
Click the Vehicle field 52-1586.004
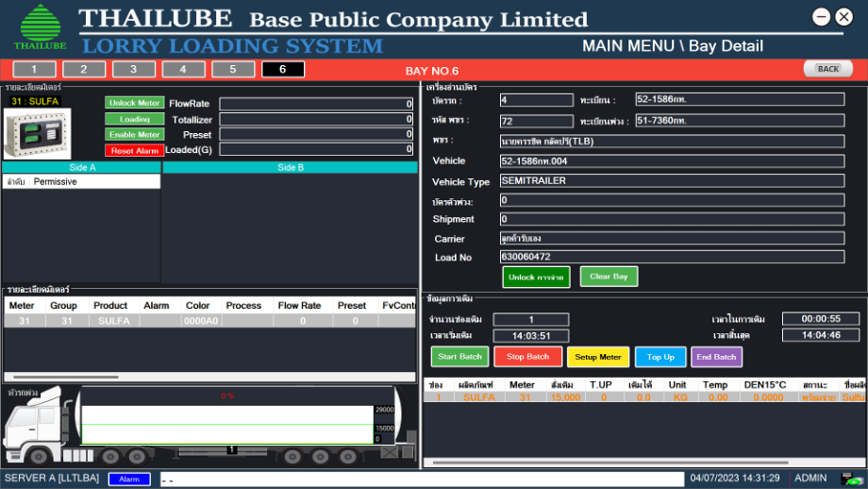[x=672, y=161]
